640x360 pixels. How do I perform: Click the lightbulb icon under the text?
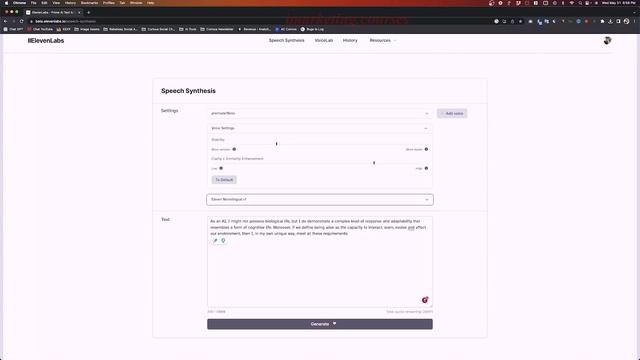(223, 241)
